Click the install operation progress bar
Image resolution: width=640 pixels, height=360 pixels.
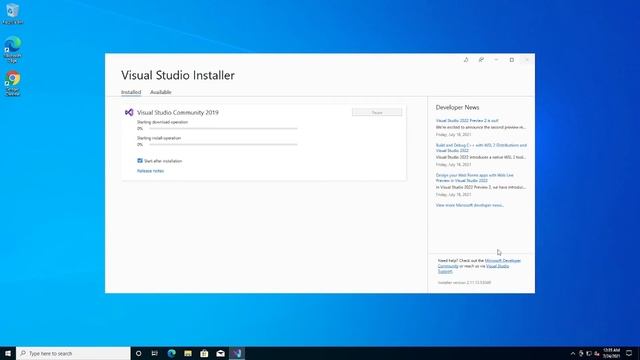(223, 144)
